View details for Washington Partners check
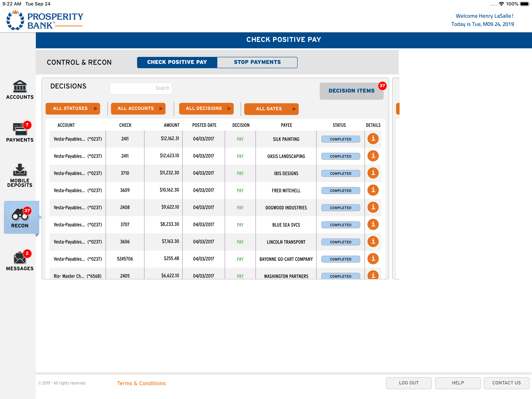Screen dimensions: 532x399 [x=373, y=275]
